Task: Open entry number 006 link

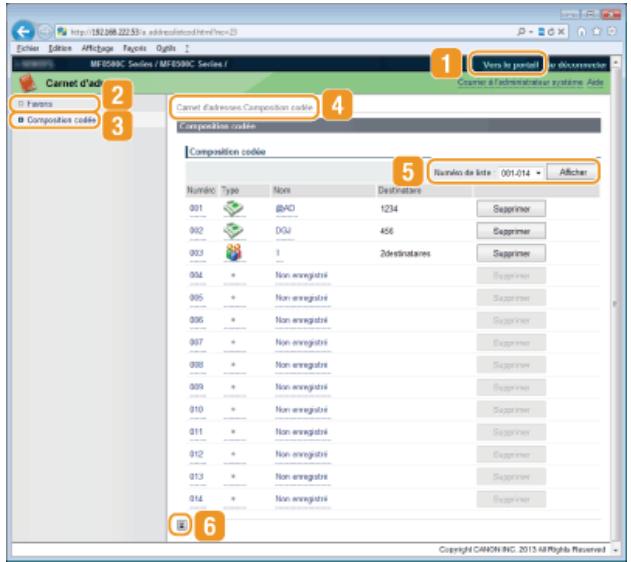Action: coord(196,320)
